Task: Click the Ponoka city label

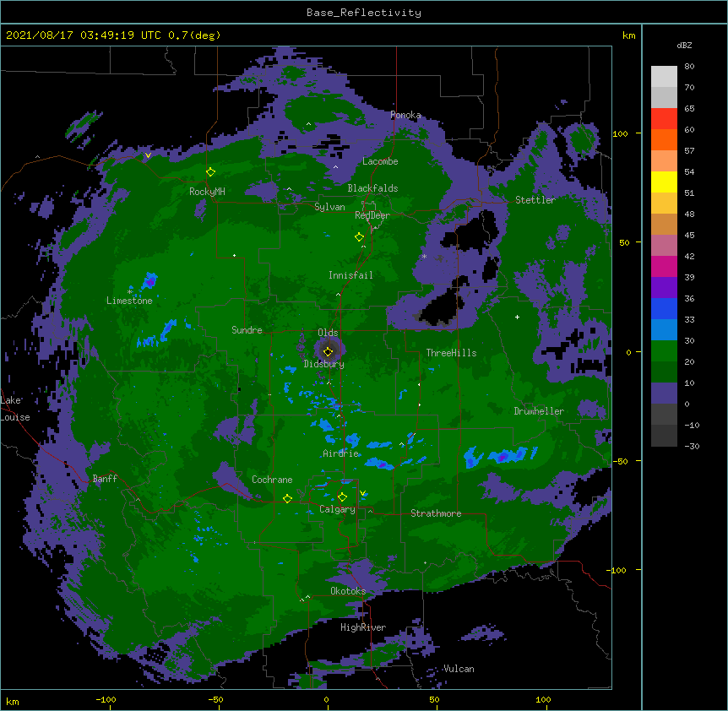Action: click(405, 115)
